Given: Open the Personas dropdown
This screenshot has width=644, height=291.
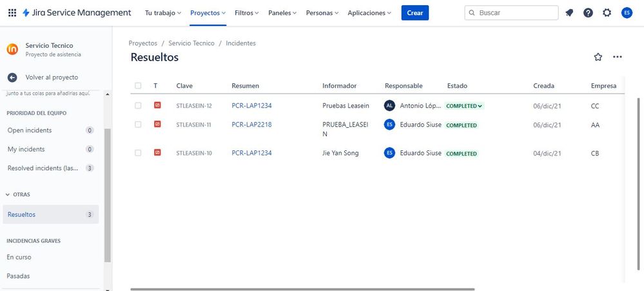Looking at the screenshot, I should point(322,13).
